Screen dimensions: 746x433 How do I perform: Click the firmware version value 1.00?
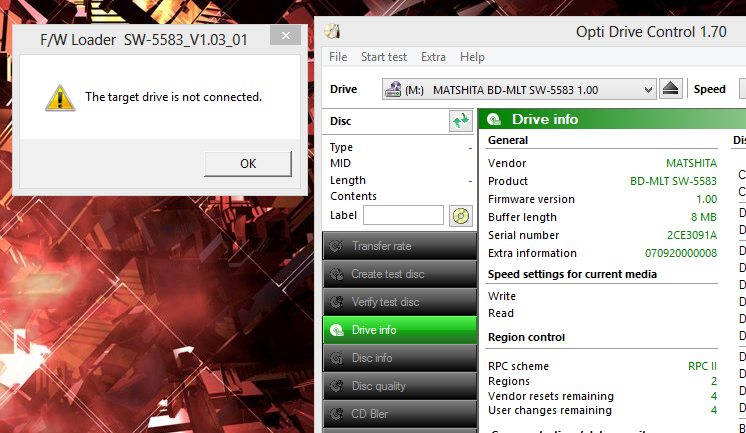point(707,199)
